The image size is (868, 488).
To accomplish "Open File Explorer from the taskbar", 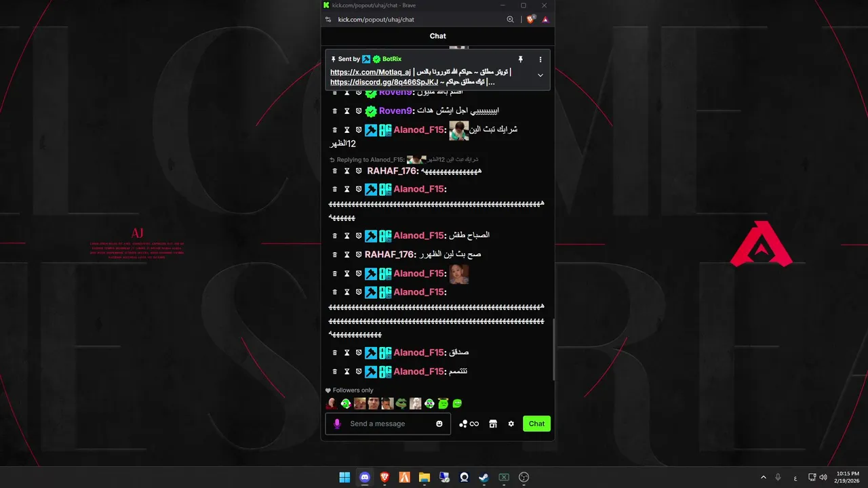I will tap(425, 477).
